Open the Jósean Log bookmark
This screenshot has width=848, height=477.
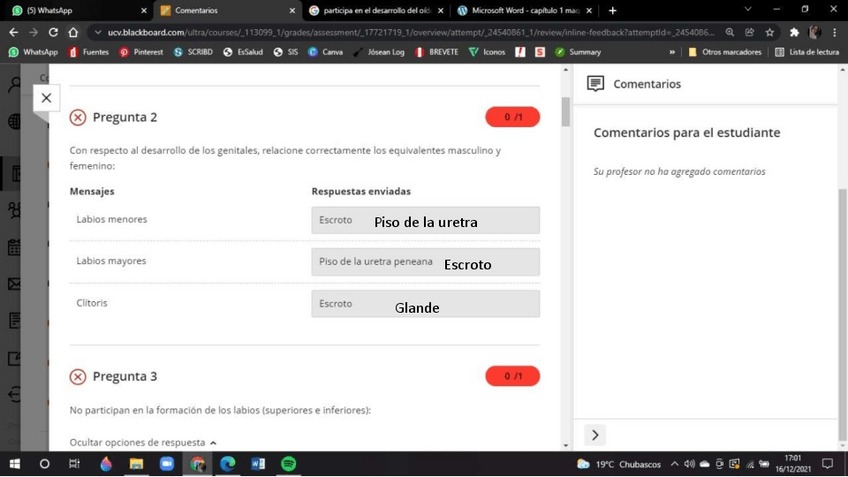(x=379, y=52)
